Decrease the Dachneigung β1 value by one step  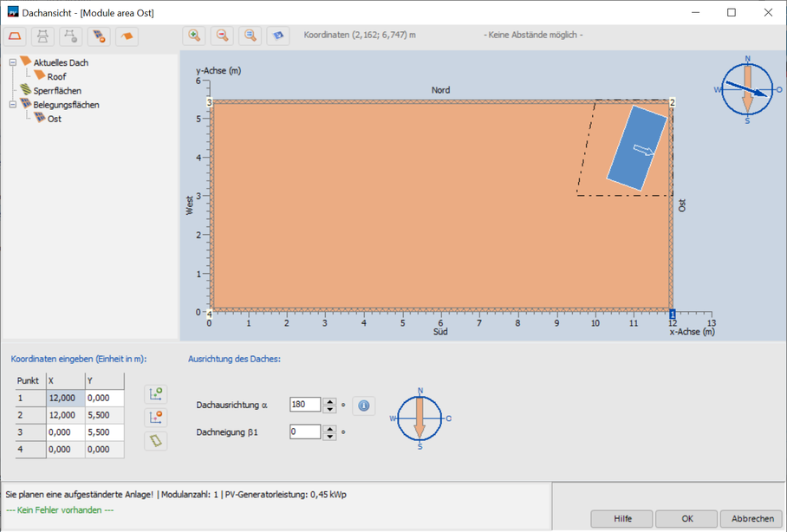pyautogui.click(x=328, y=435)
